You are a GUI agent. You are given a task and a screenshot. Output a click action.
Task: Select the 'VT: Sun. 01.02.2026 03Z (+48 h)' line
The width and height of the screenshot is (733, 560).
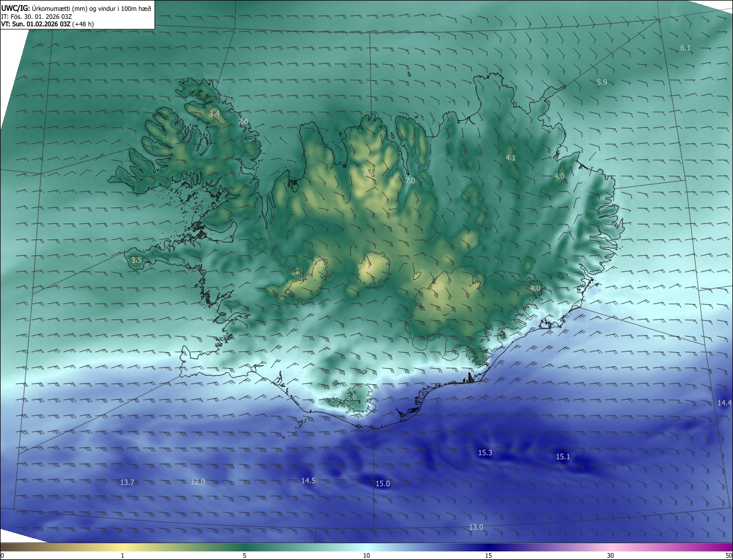46,24
